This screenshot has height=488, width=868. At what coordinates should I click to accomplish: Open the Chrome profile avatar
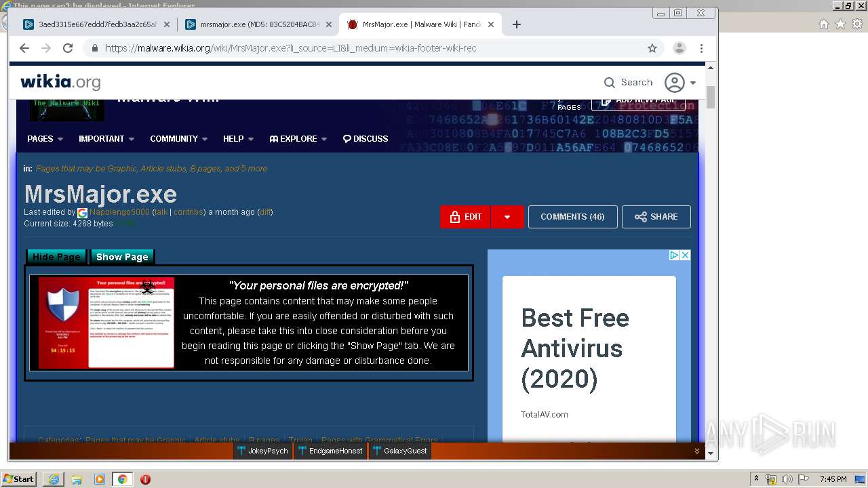pos(679,48)
